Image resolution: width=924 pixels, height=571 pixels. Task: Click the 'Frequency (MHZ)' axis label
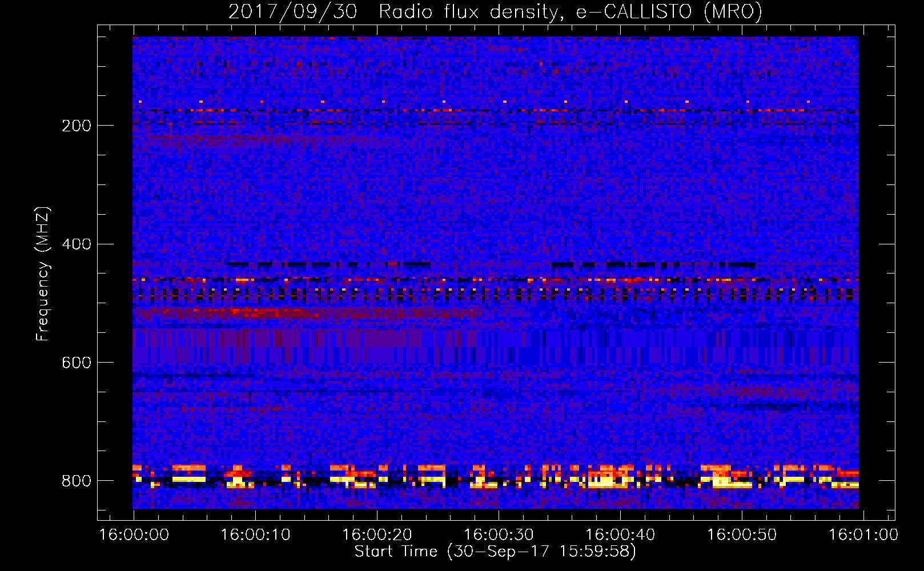(43, 274)
